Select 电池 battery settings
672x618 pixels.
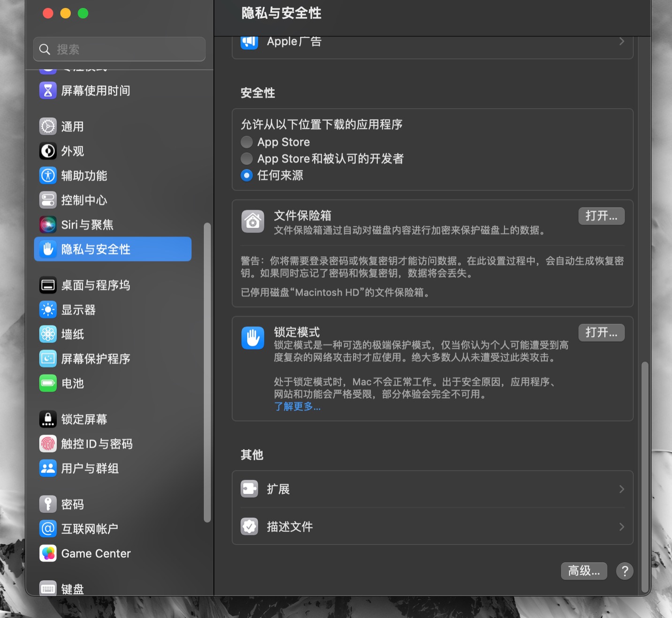pyautogui.click(x=72, y=383)
